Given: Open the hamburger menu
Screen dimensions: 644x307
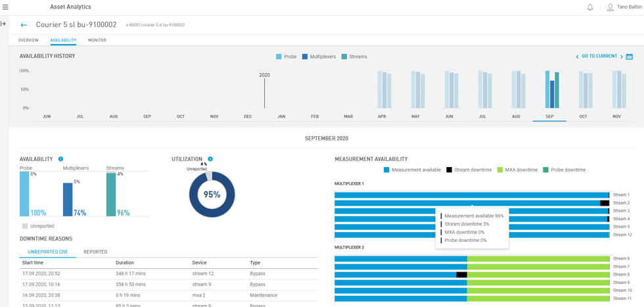Looking at the screenshot, I should [x=5, y=7].
